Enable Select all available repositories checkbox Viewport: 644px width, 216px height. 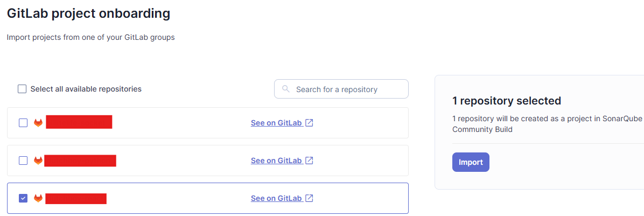(22, 89)
